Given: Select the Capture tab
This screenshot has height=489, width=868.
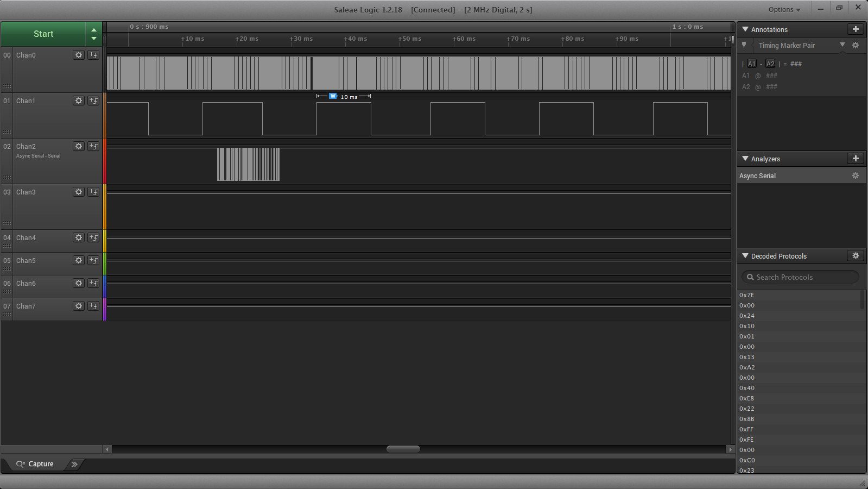Looking at the screenshot, I should 35,464.
